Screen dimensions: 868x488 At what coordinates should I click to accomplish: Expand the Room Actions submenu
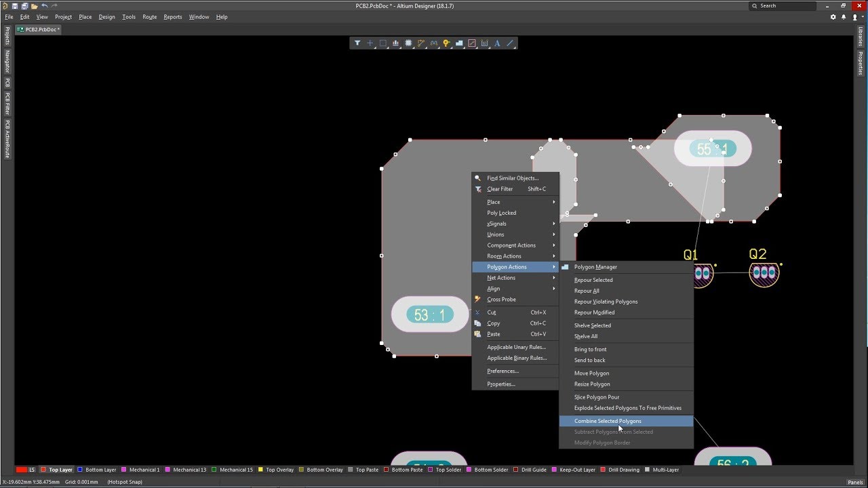coord(515,256)
